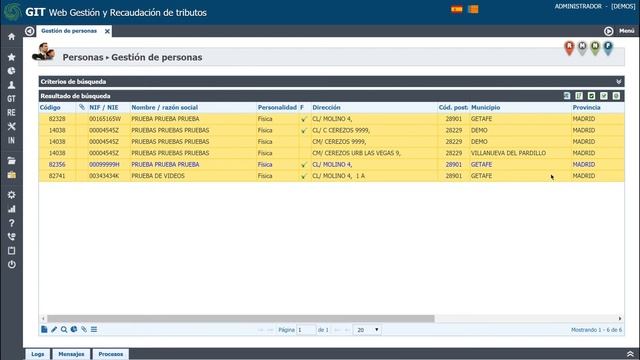Open the Logs tab
This screenshot has height=360, width=640.
(x=38, y=354)
